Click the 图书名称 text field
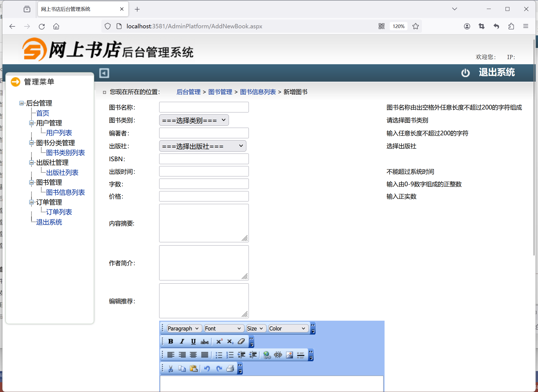The image size is (538, 392). pyautogui.click(x=204, y=107)
